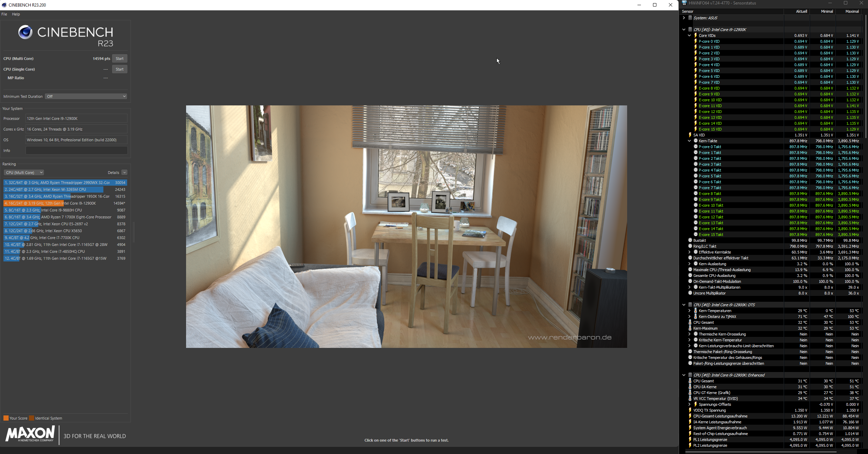Click the Cinebench sphere logo icon
Viewport: 868px width, 454px height.
25,32
